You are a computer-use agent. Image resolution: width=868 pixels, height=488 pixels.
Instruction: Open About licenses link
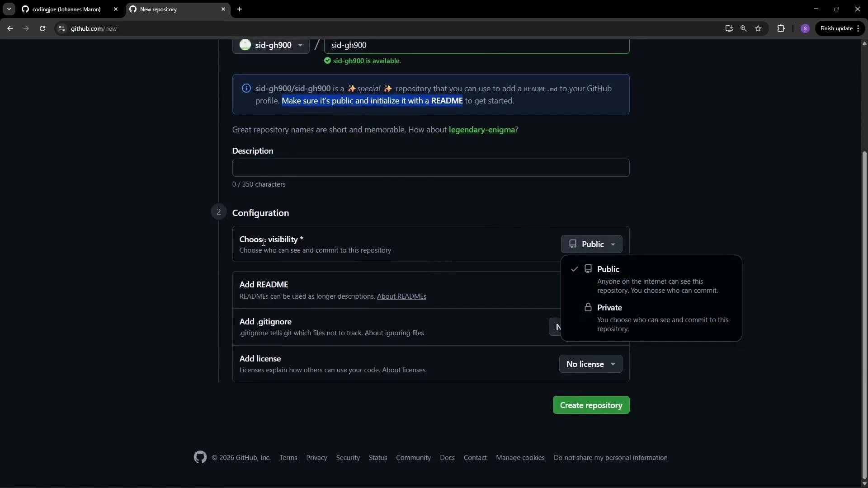[404, 370]
